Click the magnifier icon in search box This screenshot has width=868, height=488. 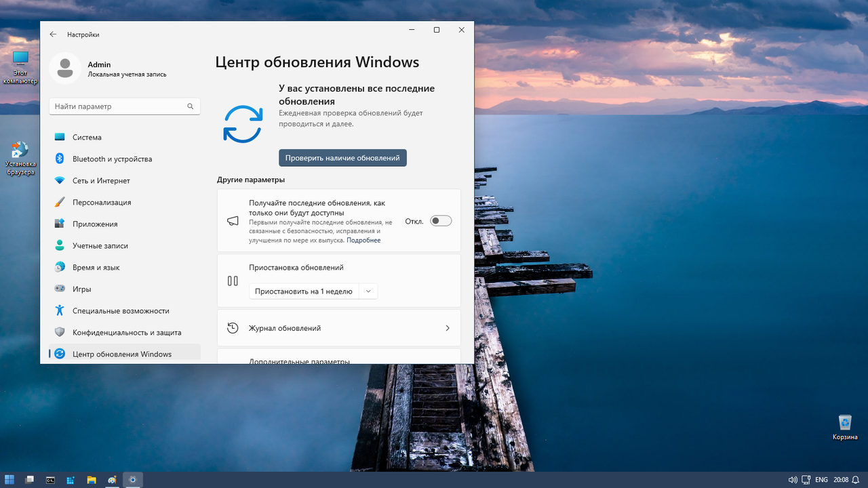(x=191, y=106)
